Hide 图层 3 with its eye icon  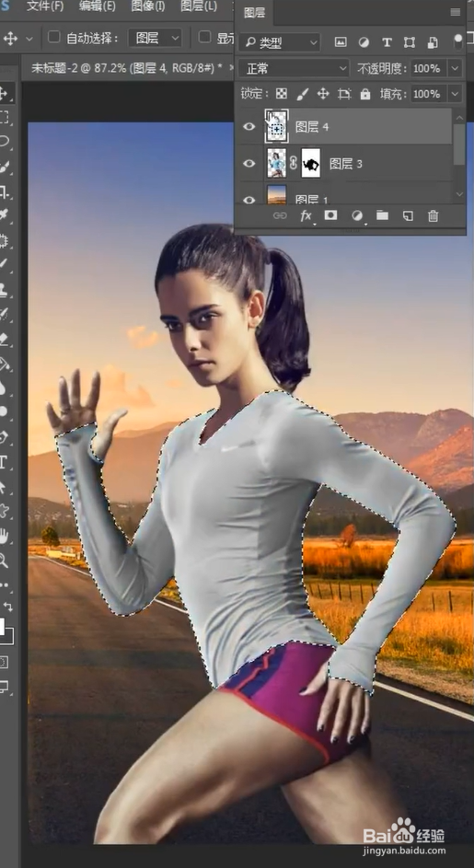click(x=249, y=163)
